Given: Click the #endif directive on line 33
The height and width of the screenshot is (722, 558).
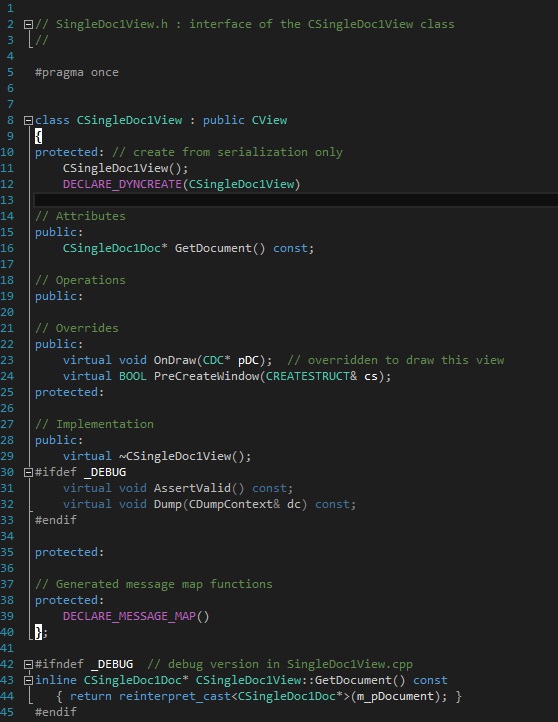Looking at the screenshot, I should [56, 520].
